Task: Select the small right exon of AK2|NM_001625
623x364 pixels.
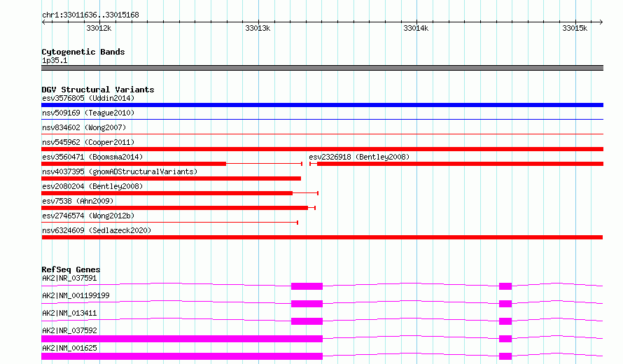Action: 505,356
